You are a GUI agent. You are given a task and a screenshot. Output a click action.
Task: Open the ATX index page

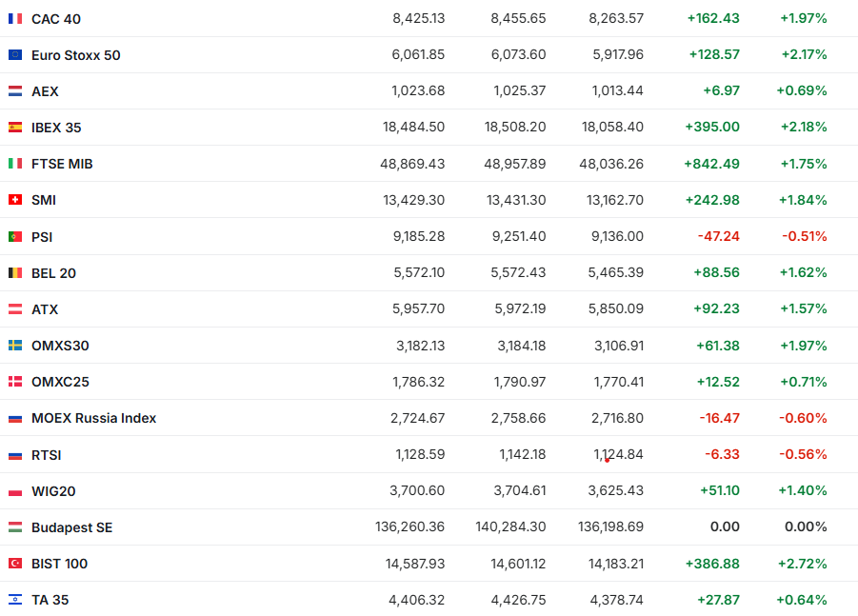45,309
